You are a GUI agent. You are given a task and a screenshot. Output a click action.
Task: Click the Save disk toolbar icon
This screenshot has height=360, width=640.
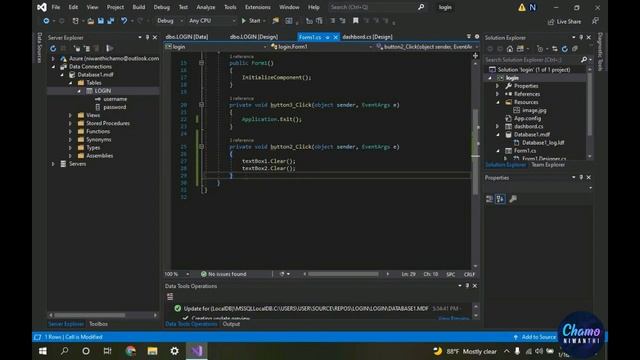click(101, 21)
